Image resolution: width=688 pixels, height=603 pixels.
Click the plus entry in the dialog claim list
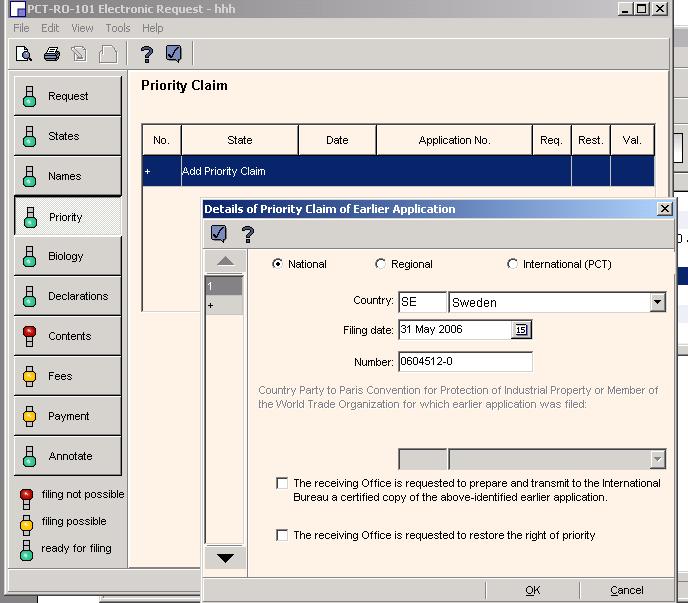tap(224, 305)
